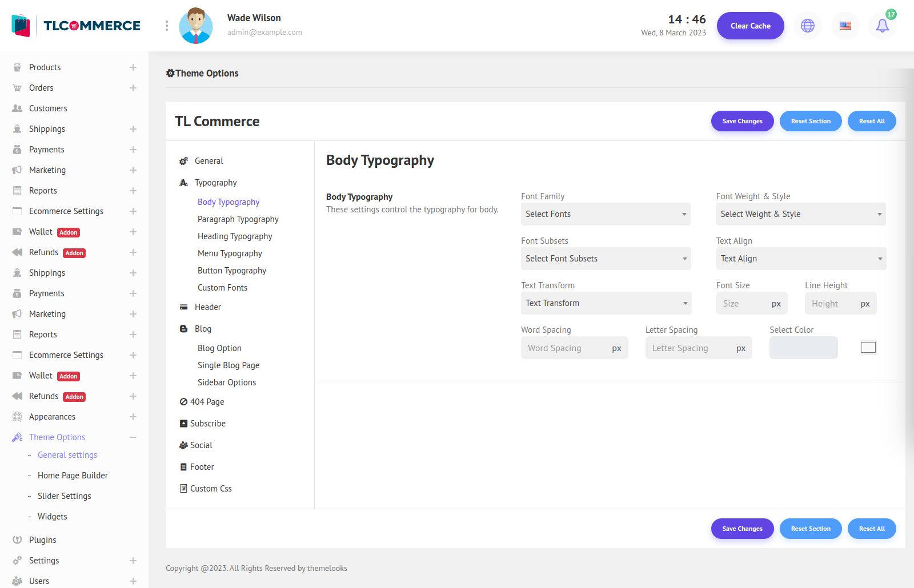The height and width of the screenshot is (588, 914).
Task: Collapse the Theme Options sidebar menu
Action: point(133,437)
